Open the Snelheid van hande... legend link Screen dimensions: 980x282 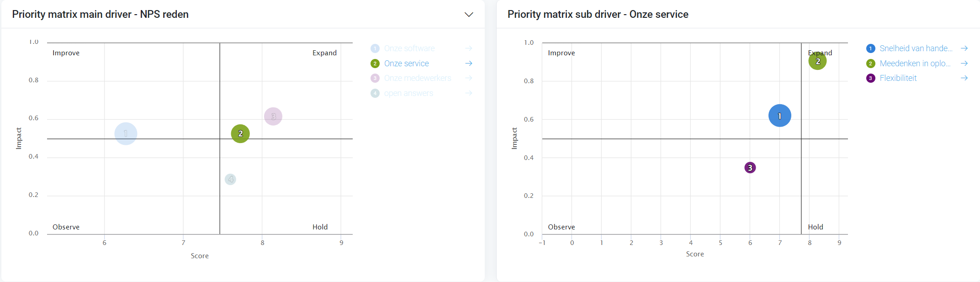pos(916,48)
